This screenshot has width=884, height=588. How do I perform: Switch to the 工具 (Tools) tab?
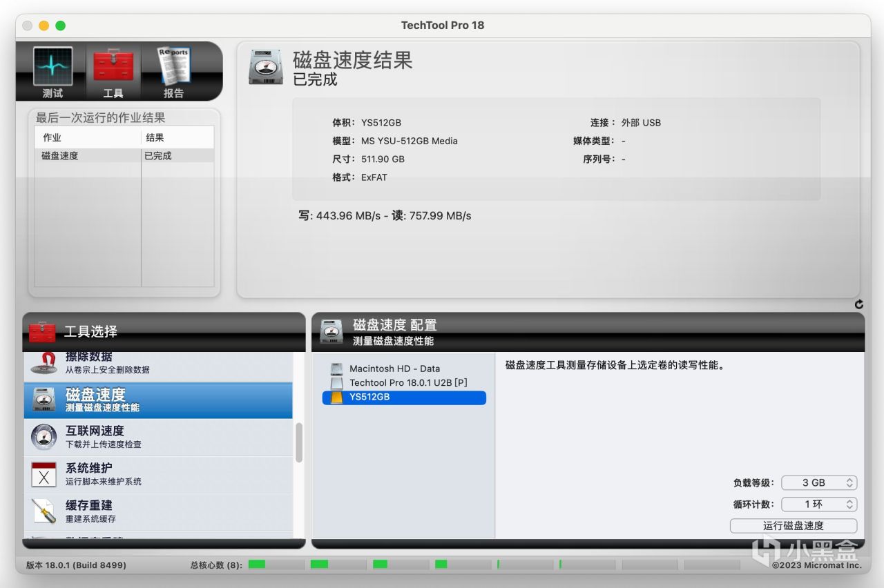click(x=113, y=72)
